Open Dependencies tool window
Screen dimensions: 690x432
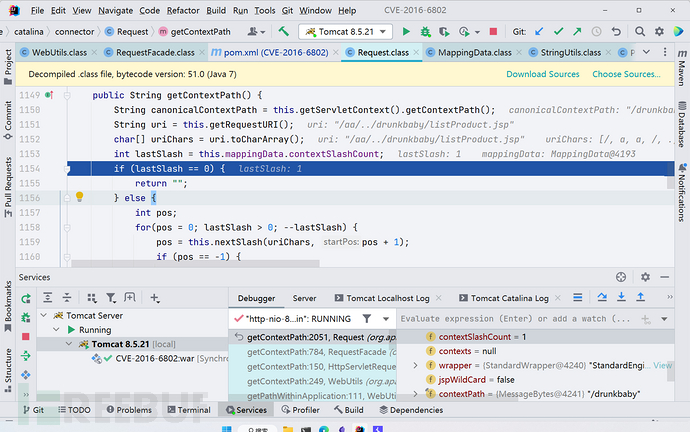[411, 410]
